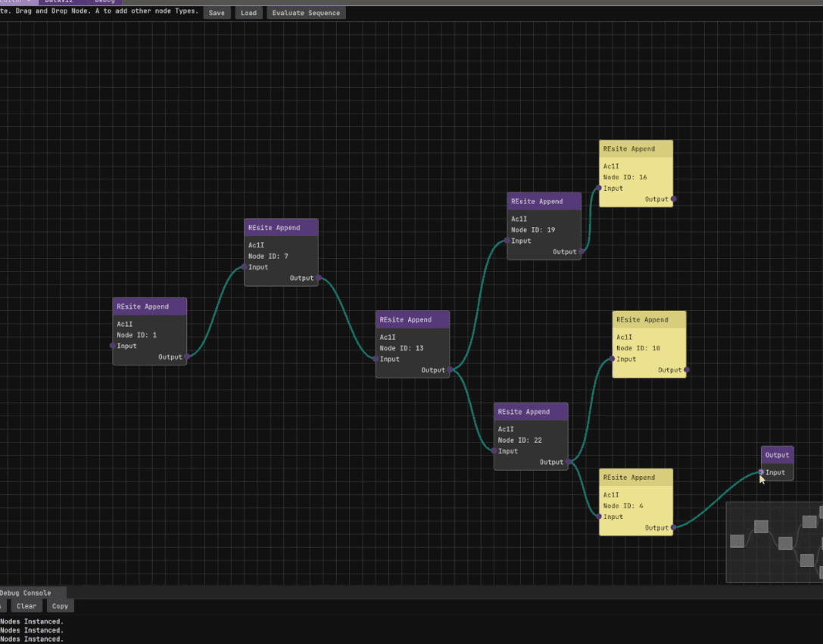Image resolution: width=823 pixels, height=644 pixels.
Task: Select the Debug Console tab
Action: [x=27, y=593]
